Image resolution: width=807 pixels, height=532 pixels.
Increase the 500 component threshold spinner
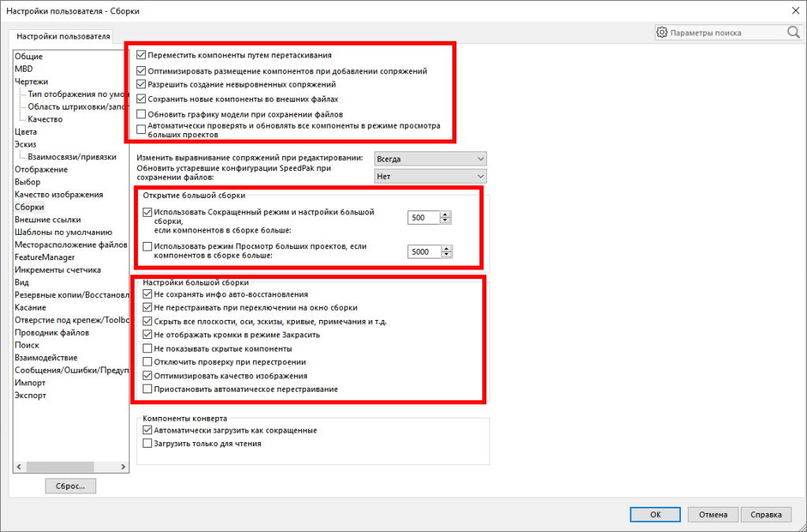click(445, 214)
